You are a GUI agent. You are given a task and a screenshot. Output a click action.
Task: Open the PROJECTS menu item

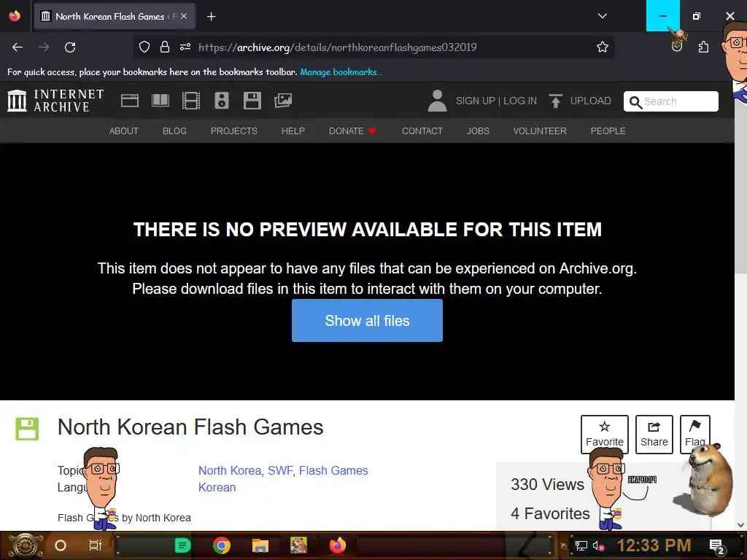(x=234, y=131)
